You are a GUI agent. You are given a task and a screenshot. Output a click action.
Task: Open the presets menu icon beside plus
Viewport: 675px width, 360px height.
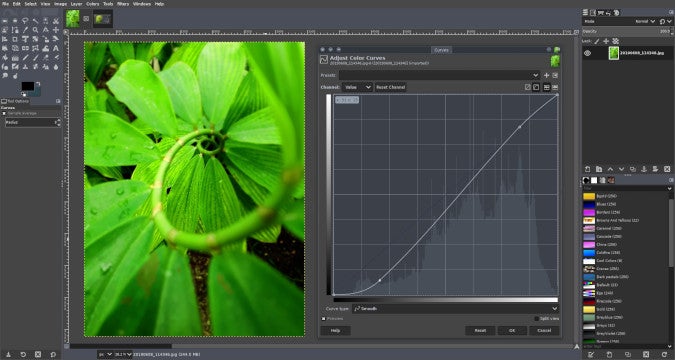coord(555,75)
